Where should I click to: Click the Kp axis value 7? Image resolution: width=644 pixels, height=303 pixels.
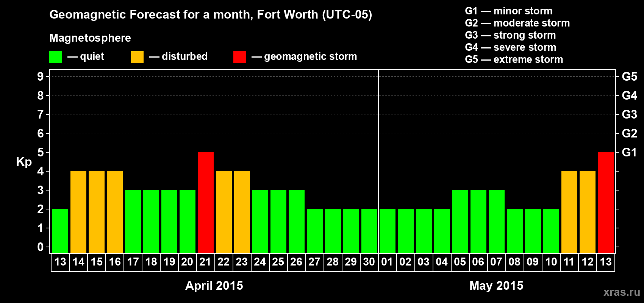41,114
